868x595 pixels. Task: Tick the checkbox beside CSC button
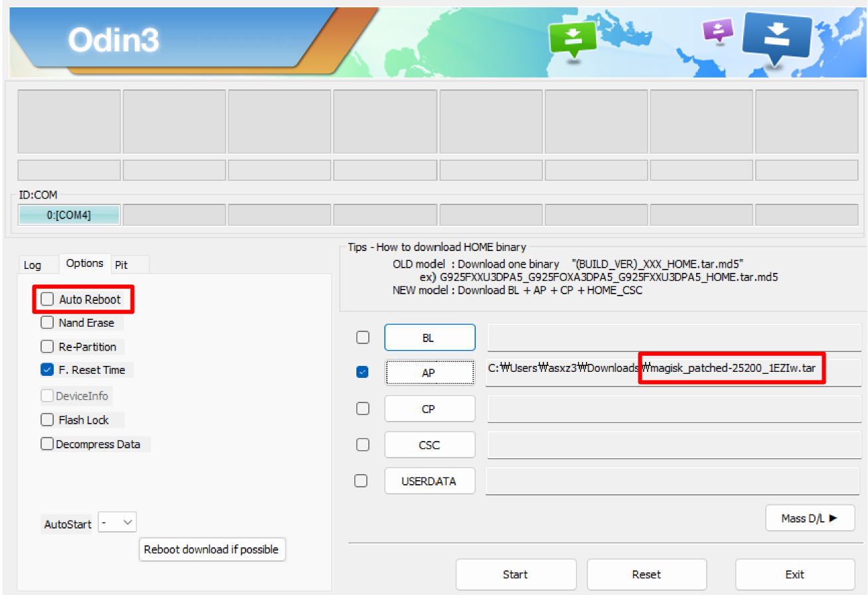click(363, 444)
